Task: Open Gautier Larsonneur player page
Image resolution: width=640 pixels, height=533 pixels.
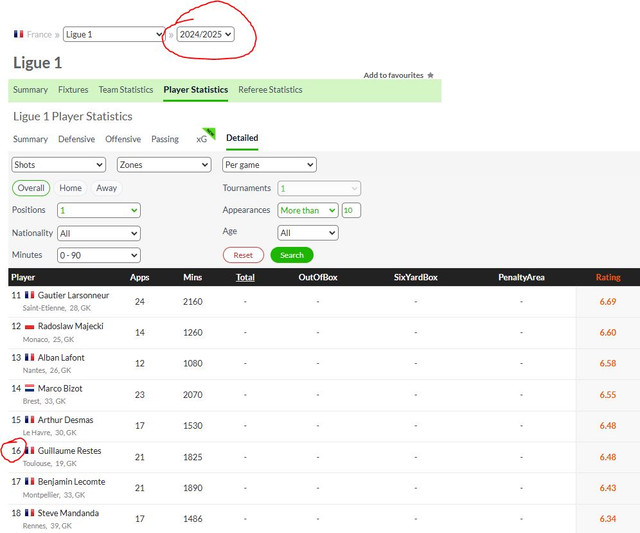Action: pos(73,295)
